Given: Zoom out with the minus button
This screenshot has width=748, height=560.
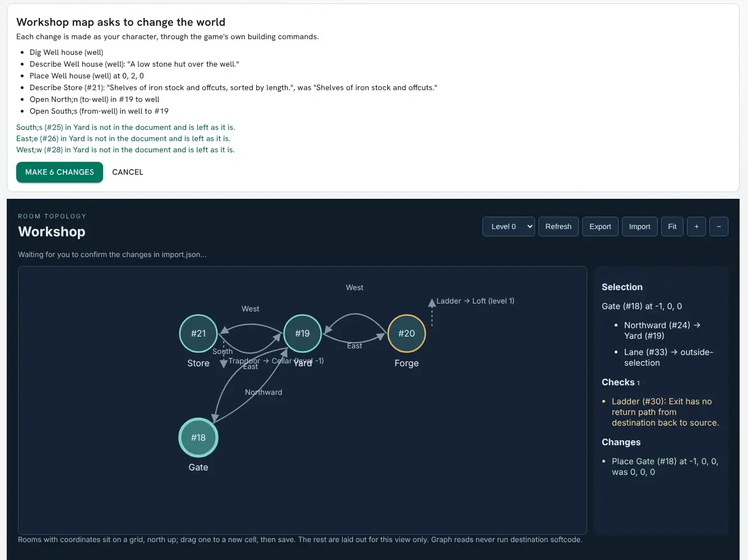Looking at the screenshot, I should coord(719,226).
